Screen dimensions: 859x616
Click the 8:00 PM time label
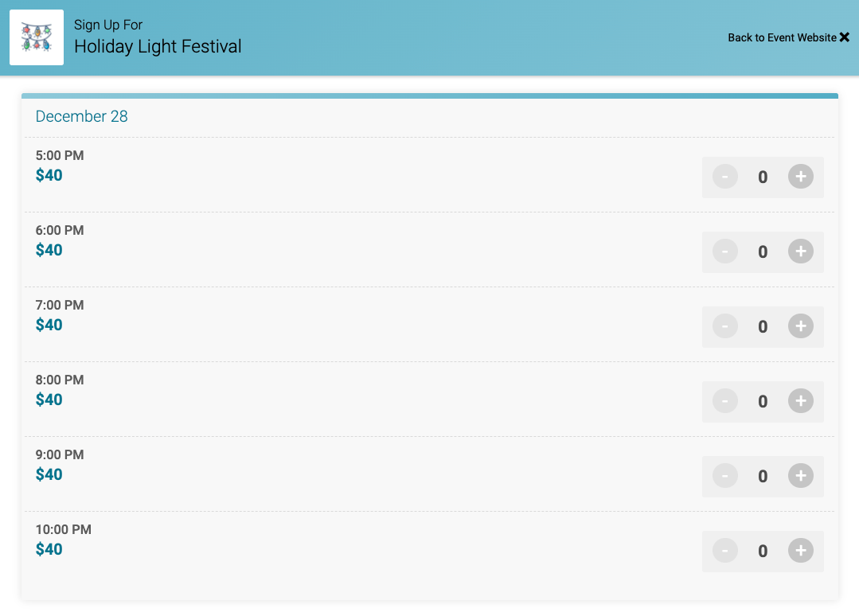tap(60, 380)
